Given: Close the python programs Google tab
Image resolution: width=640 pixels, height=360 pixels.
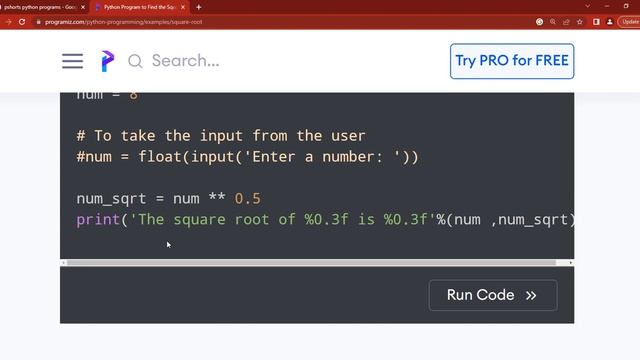Looking at the screenshot, I should [x=83, y=7].
